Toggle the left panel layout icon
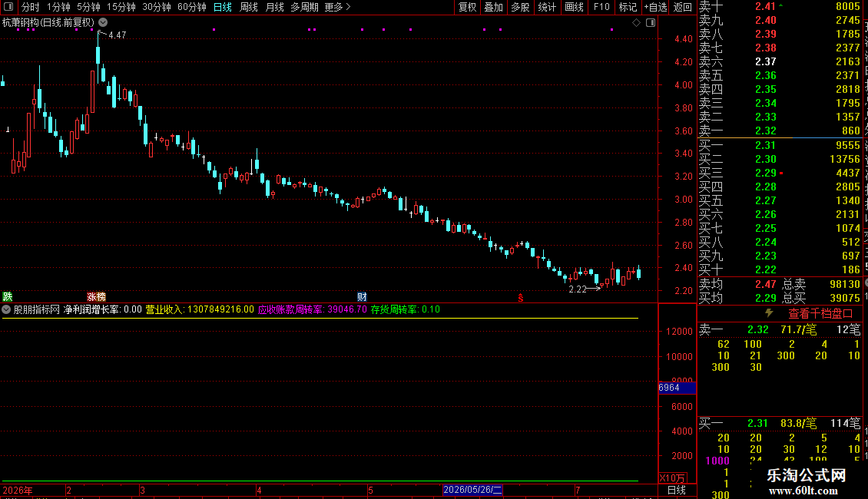868x499 pixels. point(8,7)
